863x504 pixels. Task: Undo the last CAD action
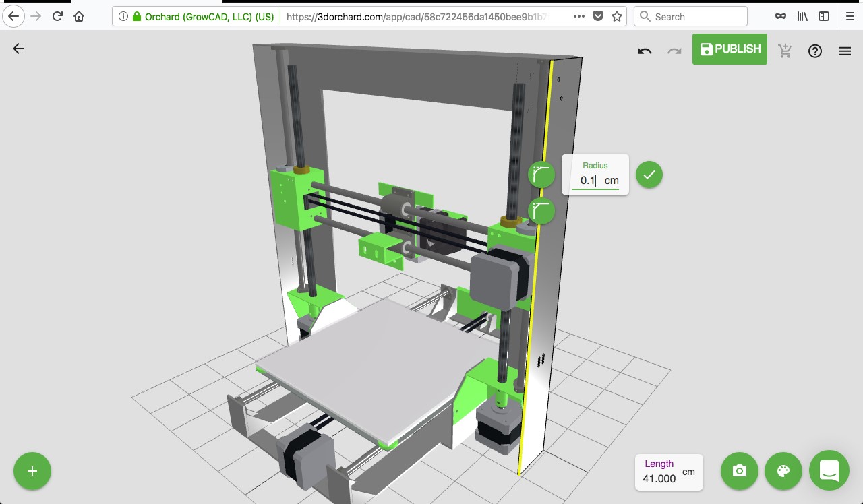click(645, 51)
